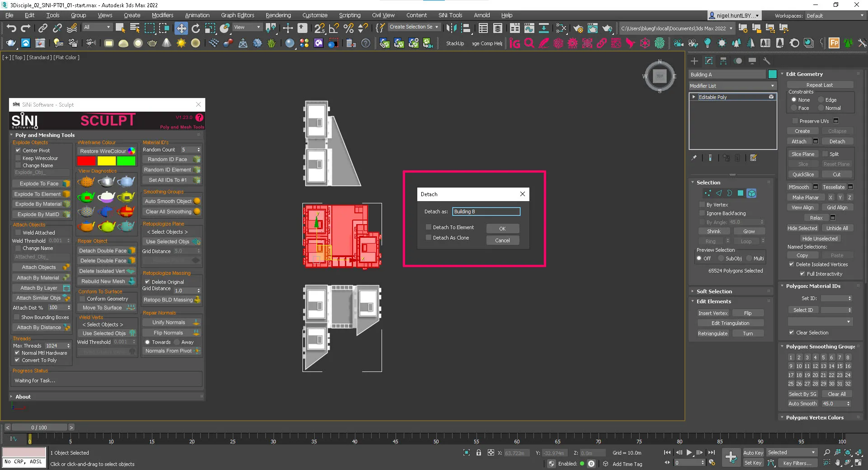Click the Detach button in Edit Geometry
The image size is (868, 470).
click(x=837, y=141)
